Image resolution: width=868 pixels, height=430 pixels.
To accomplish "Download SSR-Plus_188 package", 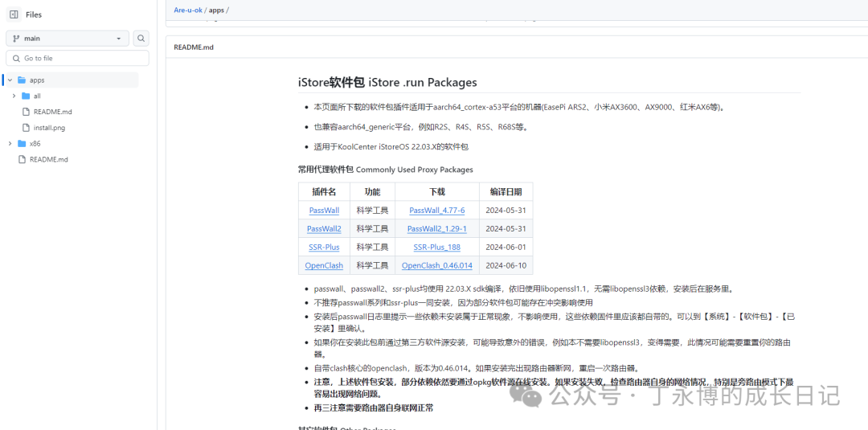I will tap(436, 247).
